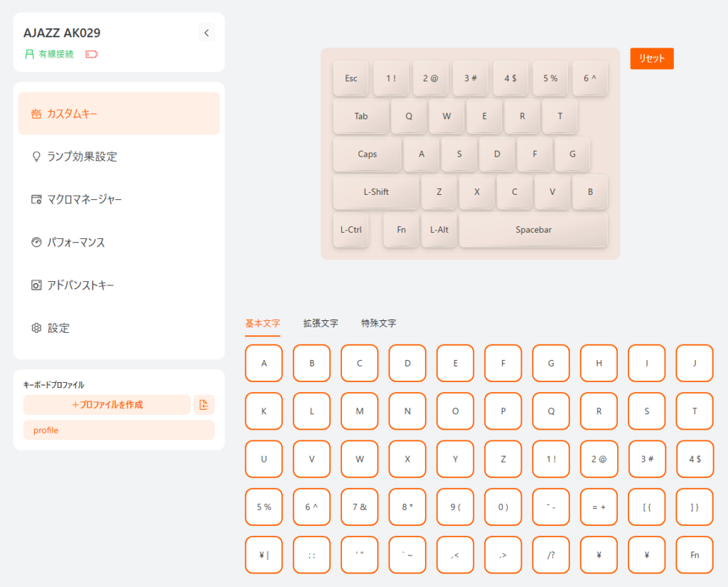The image size is (728, 587).
Task: Select the Spacebar key on the keyboard preview
Action: 533,230
